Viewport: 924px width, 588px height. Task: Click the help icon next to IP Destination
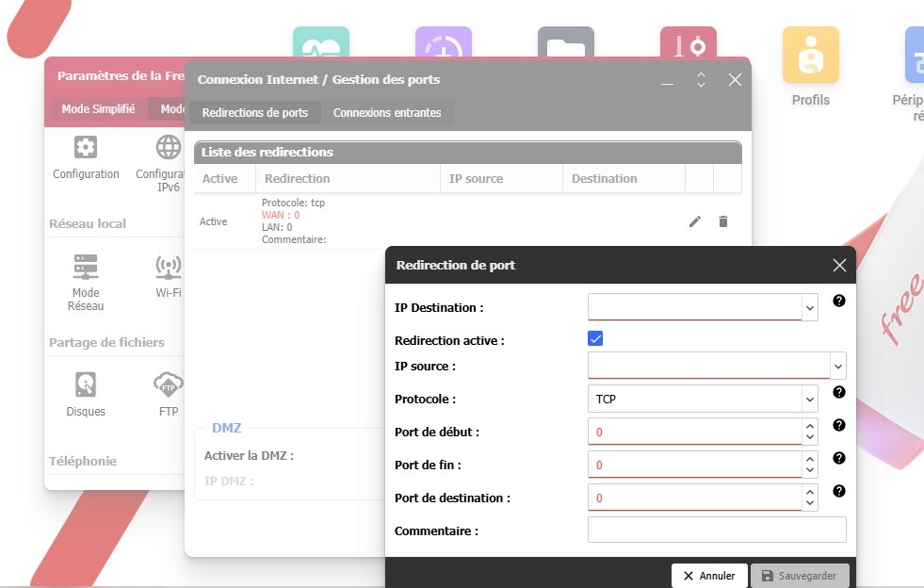tap(838, 302)
